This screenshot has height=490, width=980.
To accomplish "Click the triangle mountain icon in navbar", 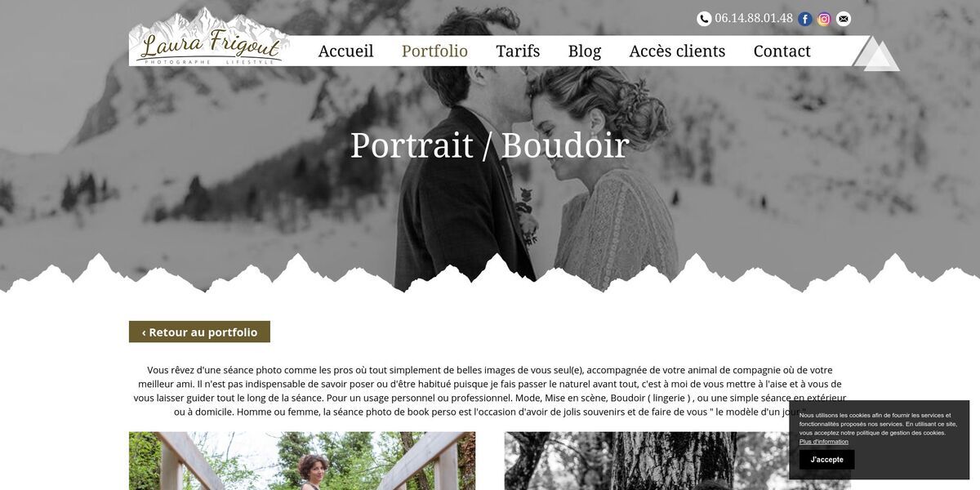I will (x=875, y=53).
